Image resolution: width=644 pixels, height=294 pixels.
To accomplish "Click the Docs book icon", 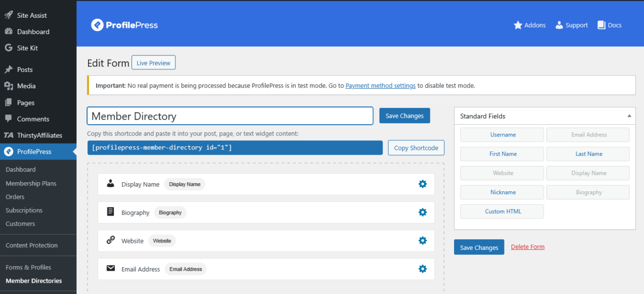I will tap(601, 25).
